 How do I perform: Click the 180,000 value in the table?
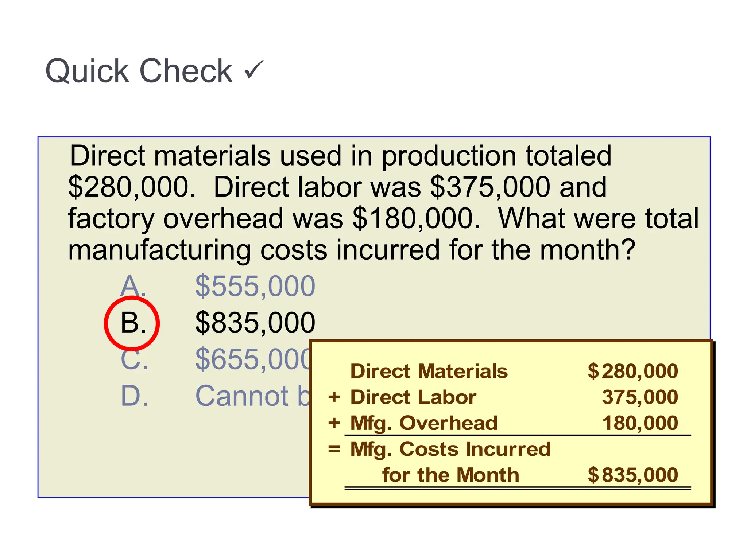click(640, 423)
